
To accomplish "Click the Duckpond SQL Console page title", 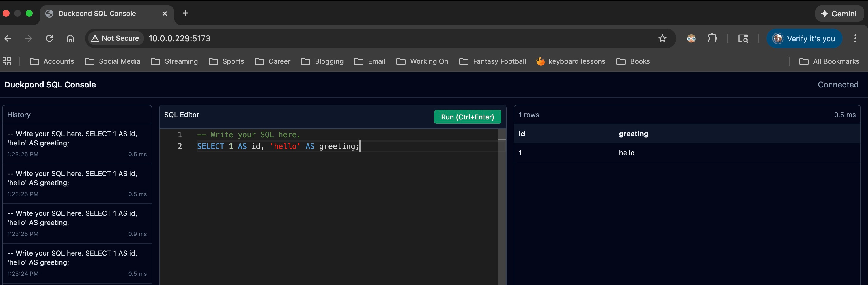I will click(x=50, y=85).
